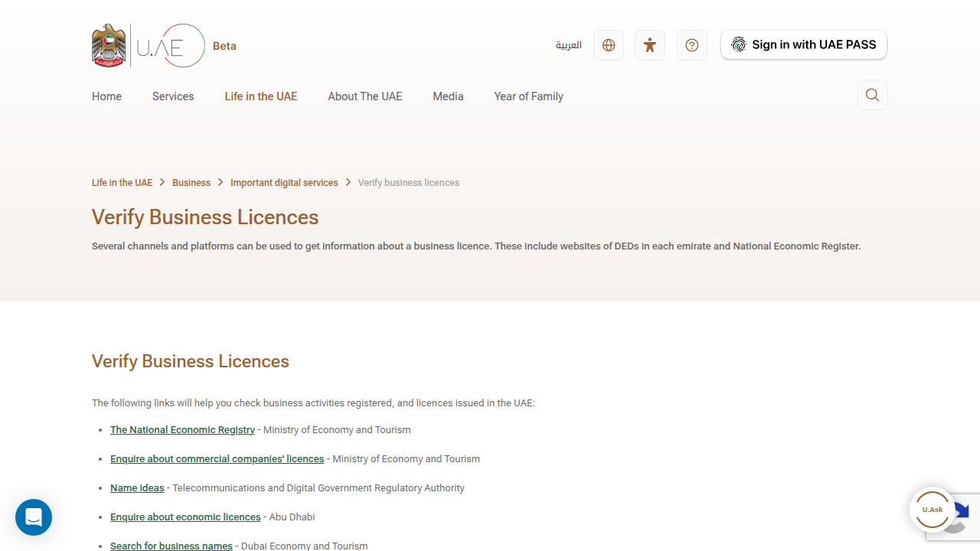
Task: Click Verify business licences breadcrumb text
Action: coord(409,183)
